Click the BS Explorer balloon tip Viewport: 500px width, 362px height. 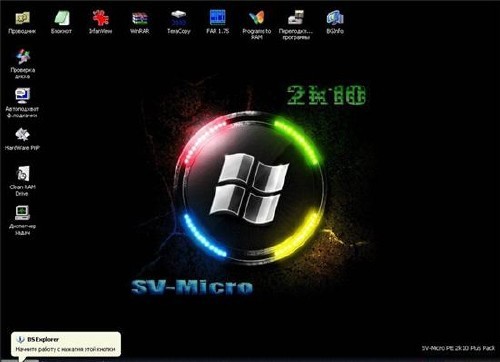[66, 344]
